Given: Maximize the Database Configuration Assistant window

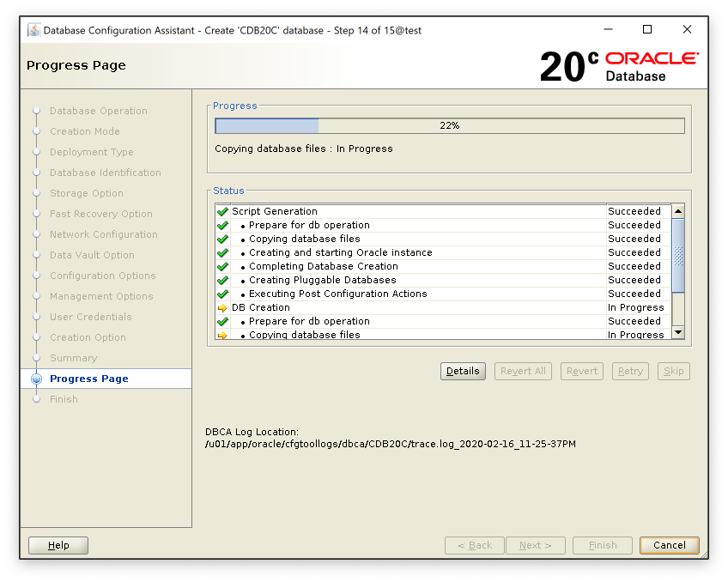Looking at the screenshot, I should [647, 30].
